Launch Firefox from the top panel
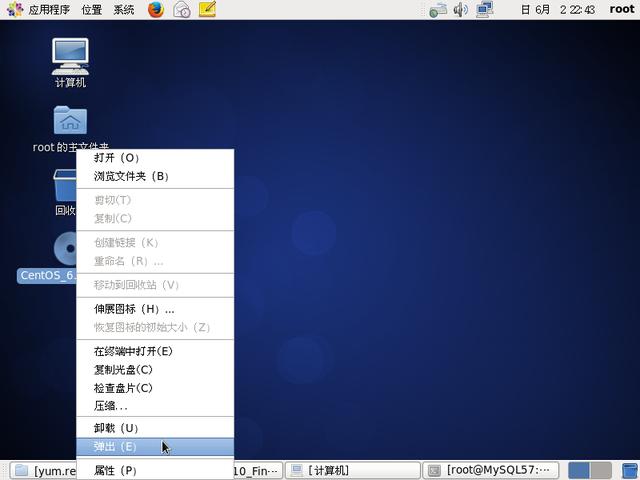Viewport: 640px width, 480px height. (x=156, y=9)
